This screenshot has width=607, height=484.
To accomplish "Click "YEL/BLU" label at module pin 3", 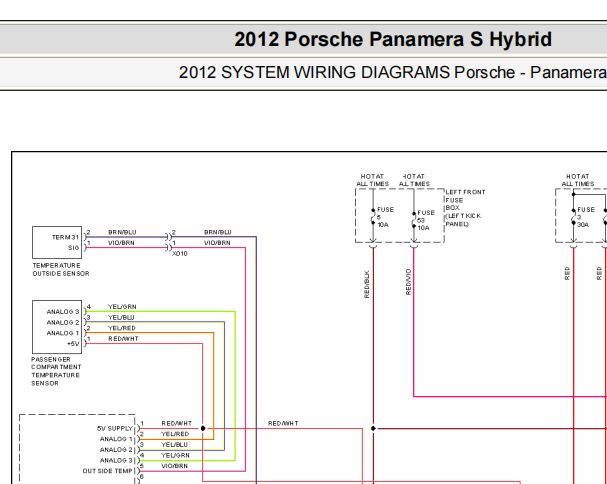I will pyautogui.click(x=175, y=445).
